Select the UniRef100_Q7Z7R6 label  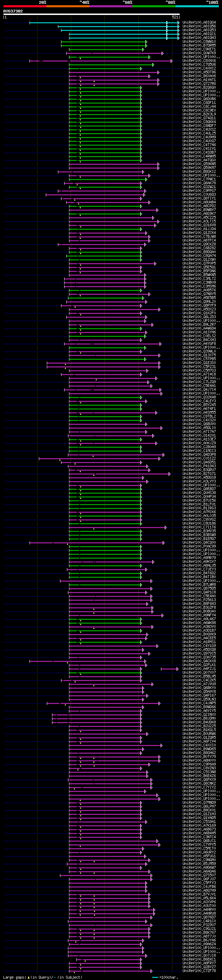pos(199,84)
